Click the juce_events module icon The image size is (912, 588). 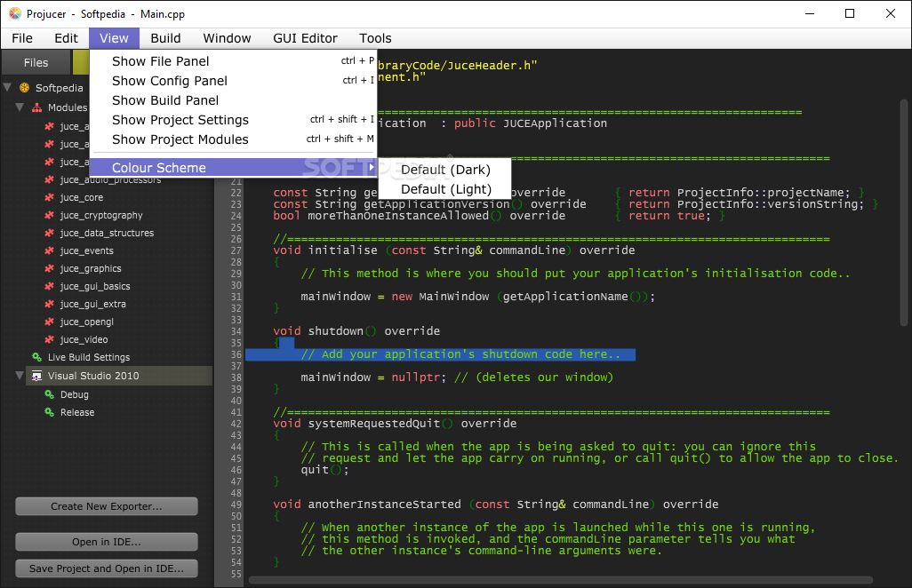pos(50,251)
